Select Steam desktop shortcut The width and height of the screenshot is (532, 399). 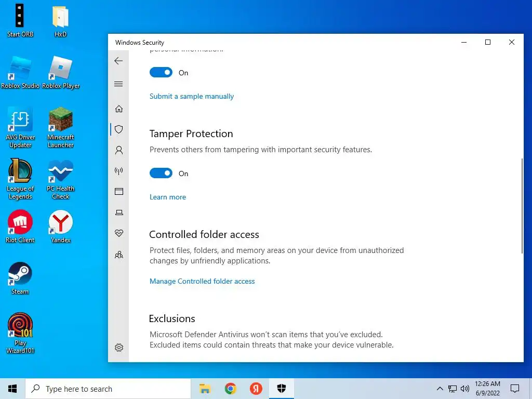point(20,278)
